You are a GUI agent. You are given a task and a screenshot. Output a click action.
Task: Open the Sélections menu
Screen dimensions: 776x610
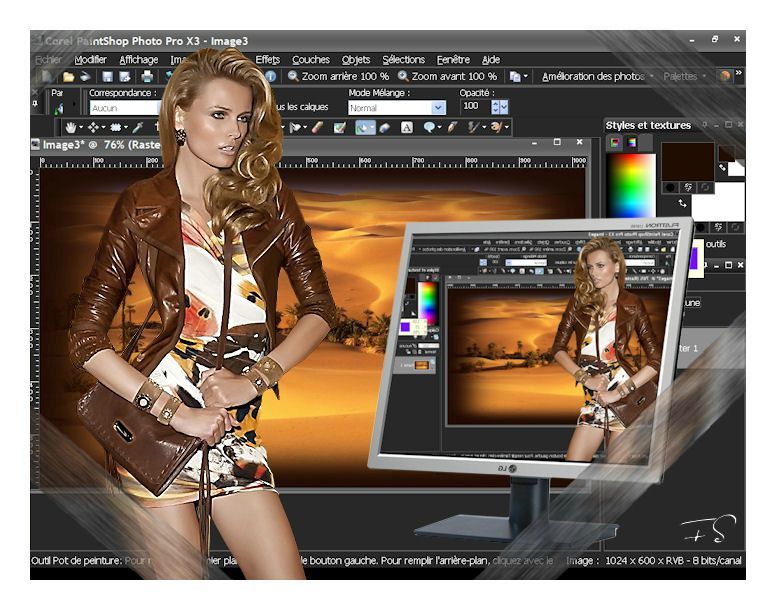click(x=403, y=60)
